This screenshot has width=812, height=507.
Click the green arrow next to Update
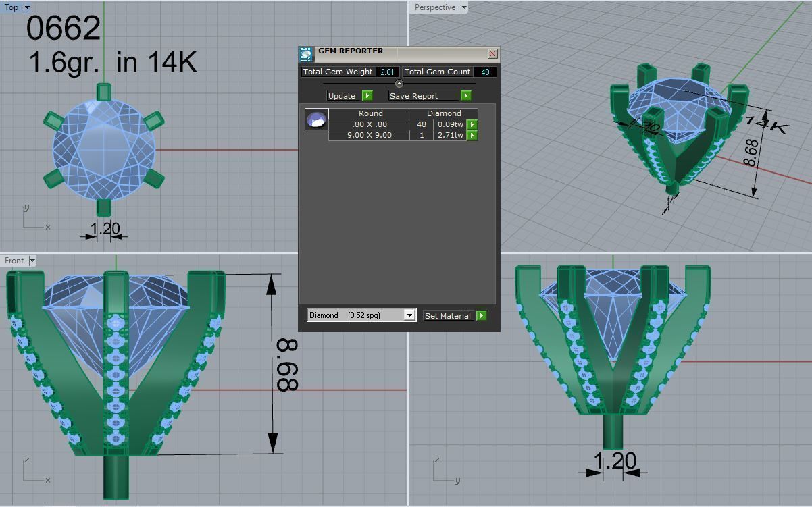point(367,95)
